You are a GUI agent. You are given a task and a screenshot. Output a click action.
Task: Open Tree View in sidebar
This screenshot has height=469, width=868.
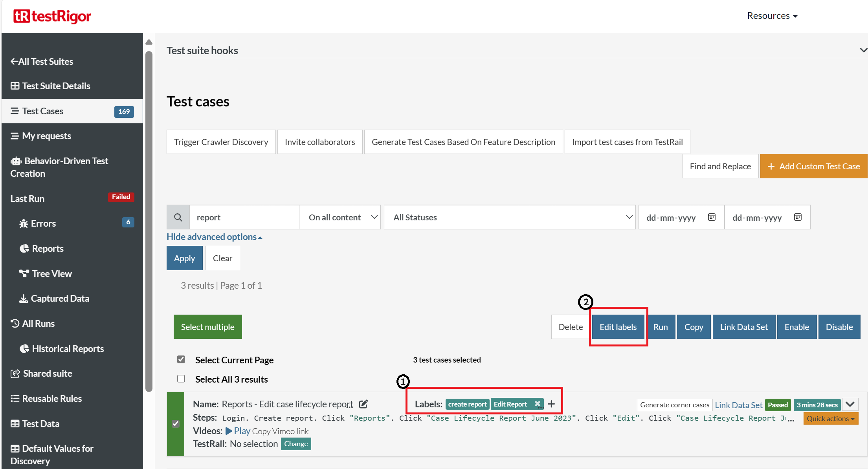tap(51, 274)
